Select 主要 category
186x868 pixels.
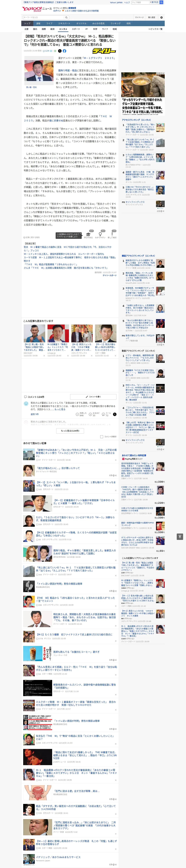[26, 29]
